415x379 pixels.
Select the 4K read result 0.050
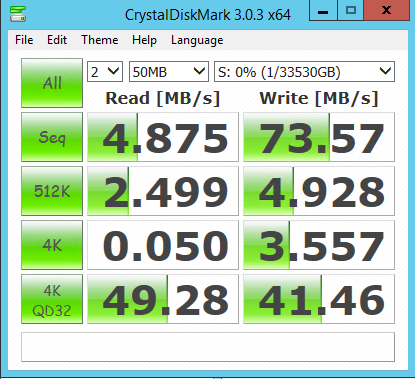coord(163,245)
